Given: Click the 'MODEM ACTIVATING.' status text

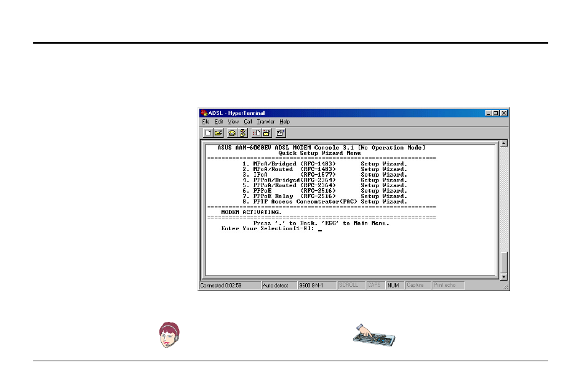Looking at the screenshot, I should click(x=251, y=212).
